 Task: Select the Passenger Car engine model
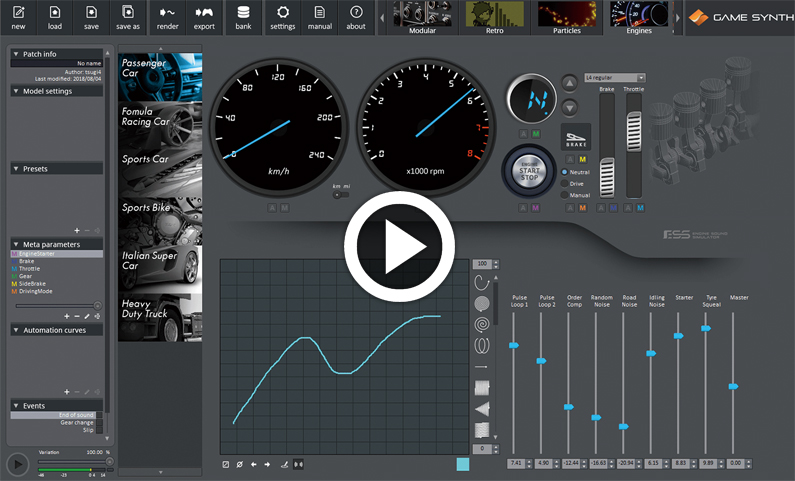[160, 77]
